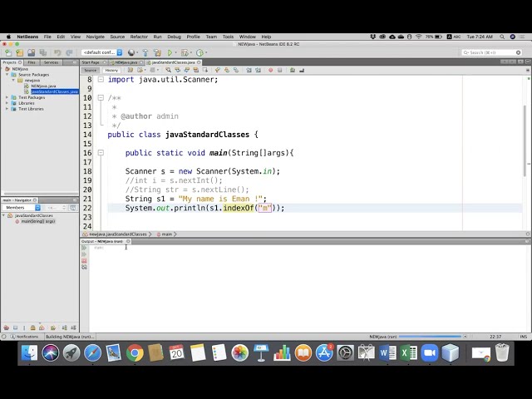Image resolution: width=532 pixels, height=399 pixels.
Task: Click the green Run Project button
Action: coord(170,52)
